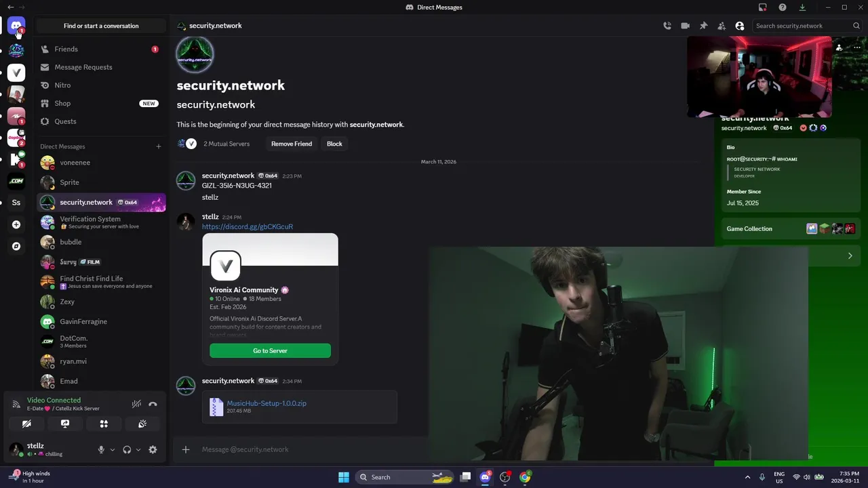Open Discord Direct Messages home icon
Screen dimensions: 868x488
click(x=16, y=26)
